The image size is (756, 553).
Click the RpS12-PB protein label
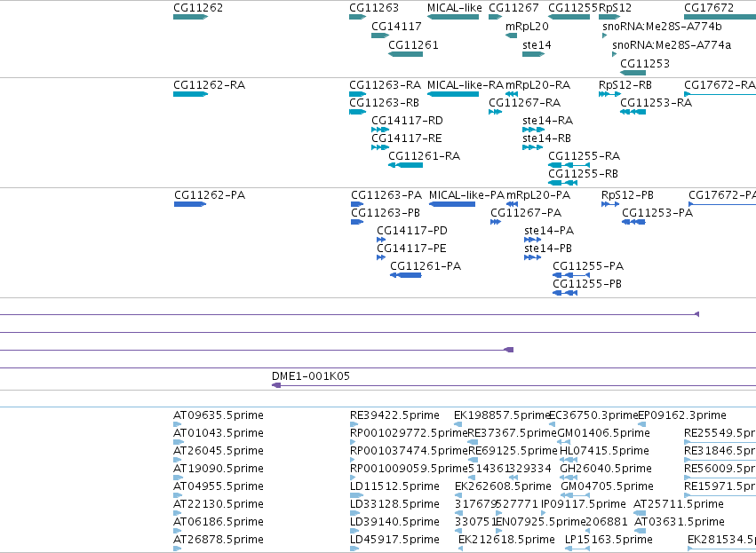(627, 195)
